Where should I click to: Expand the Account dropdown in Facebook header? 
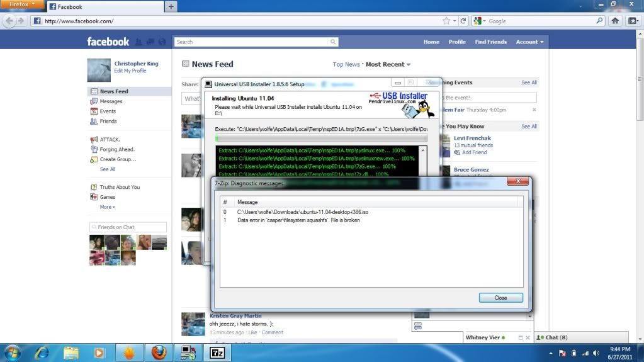click(529, 42)
